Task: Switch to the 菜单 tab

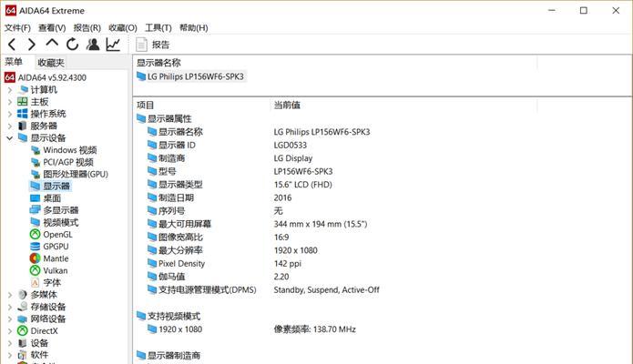Action: coord(14,62)
